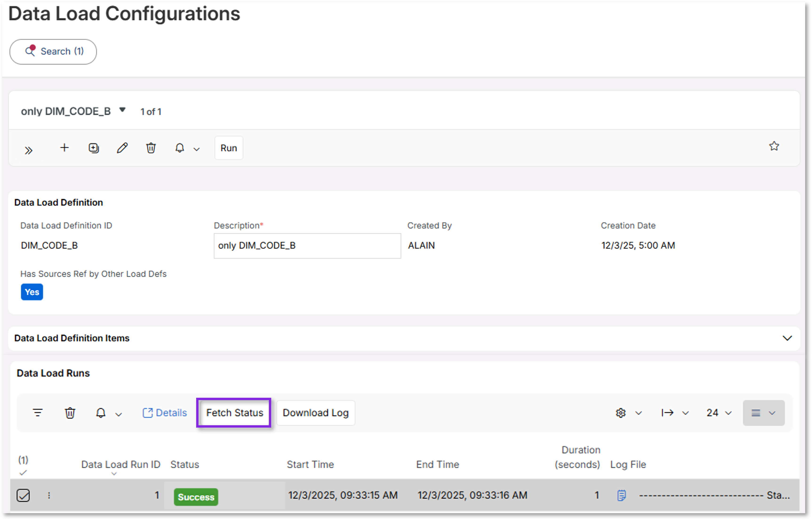This screenshot has height=520, width=812.
Task: Add a new record with plus icon
Action: click(x=64, y=148)
